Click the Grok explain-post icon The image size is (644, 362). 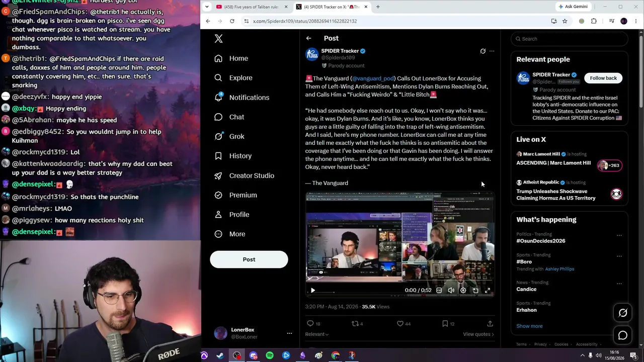(482, 51)
